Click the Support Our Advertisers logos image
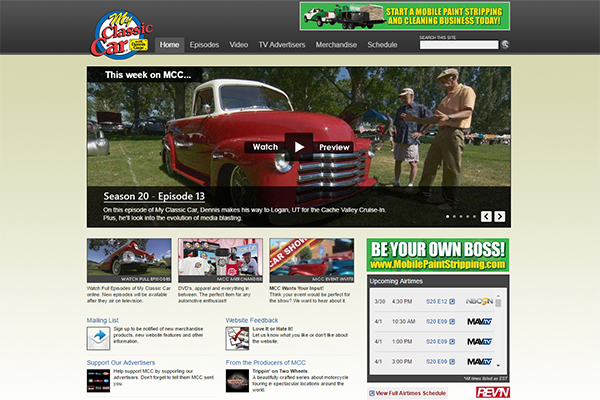This screenshot has height=400, width=600. pos(98,380)
